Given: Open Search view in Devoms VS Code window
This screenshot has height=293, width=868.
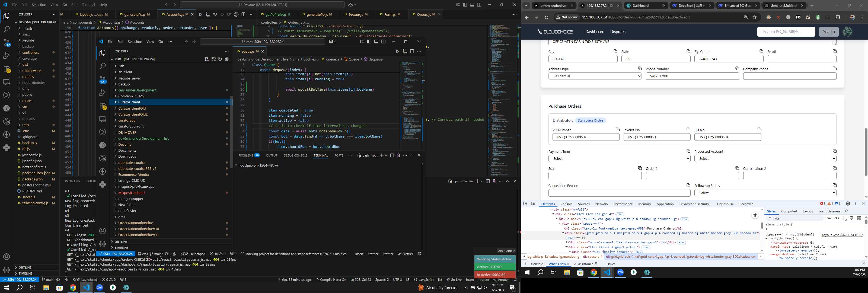Looking at the screenshot, I should [7, 29].
